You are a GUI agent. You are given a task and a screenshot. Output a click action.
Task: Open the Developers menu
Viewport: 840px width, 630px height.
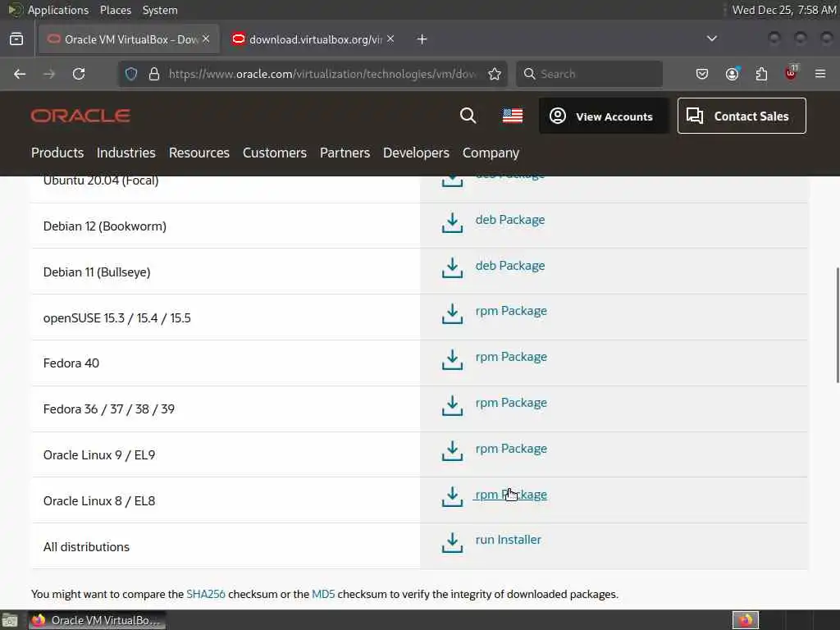(x=416, y=153)
